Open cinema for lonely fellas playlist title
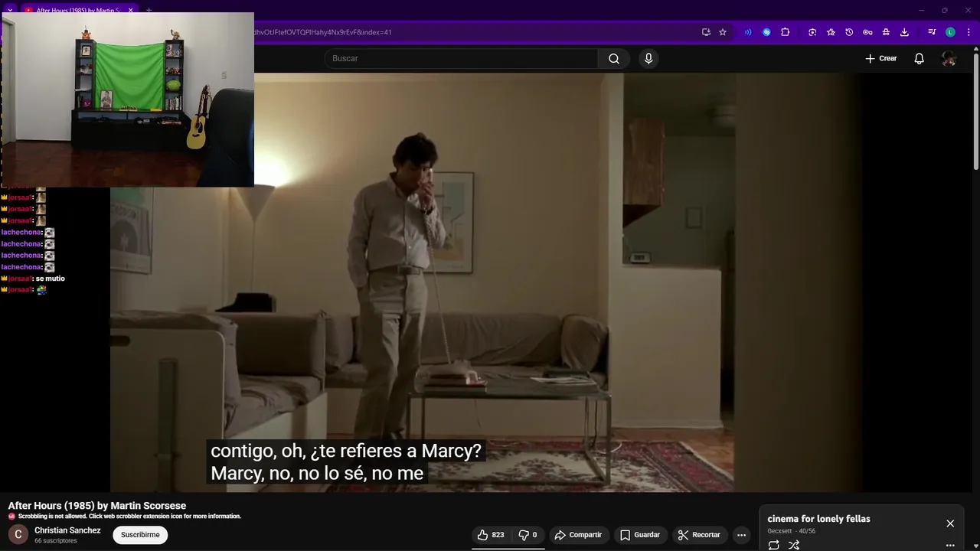Viewport: 980px width, 551px height. coord(818,519)
